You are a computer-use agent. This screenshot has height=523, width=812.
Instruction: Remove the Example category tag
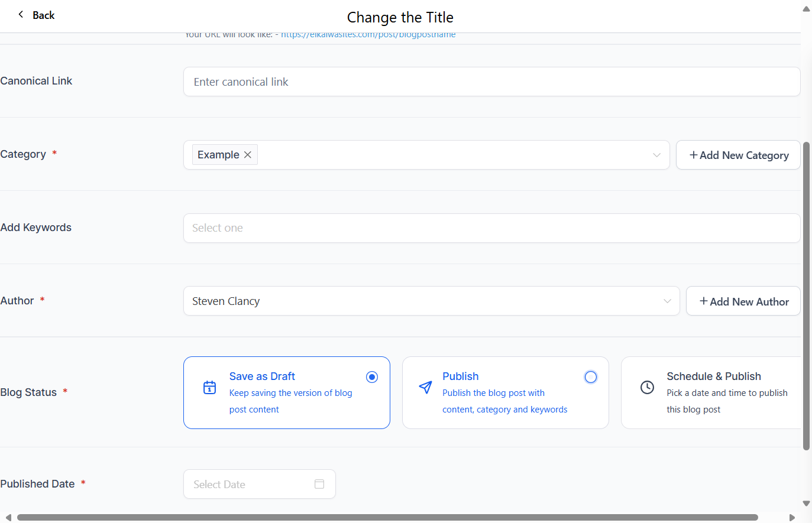coord(248,155)
